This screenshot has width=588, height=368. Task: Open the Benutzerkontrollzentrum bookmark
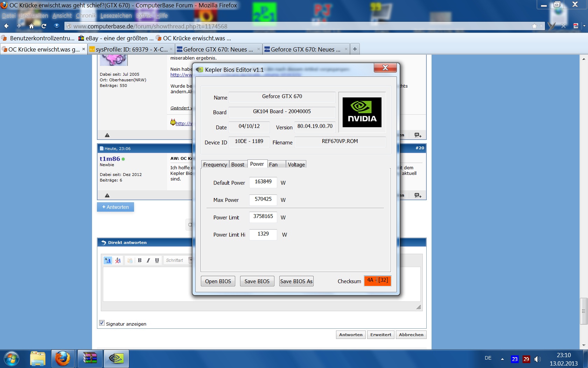point(38,38)
